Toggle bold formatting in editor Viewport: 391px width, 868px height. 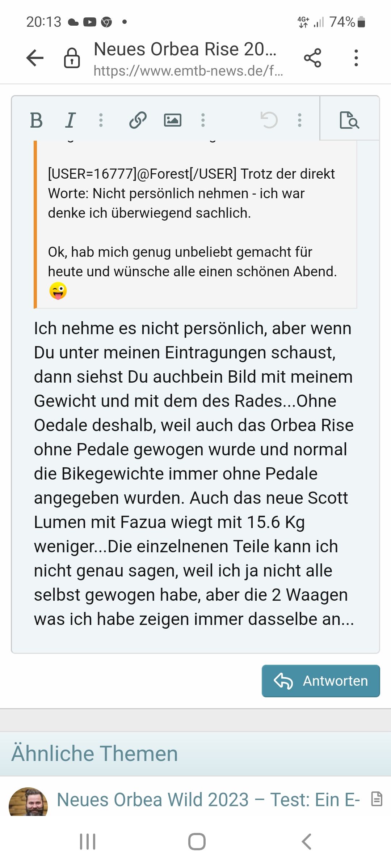pyautogui.click(x=36, y=120)
